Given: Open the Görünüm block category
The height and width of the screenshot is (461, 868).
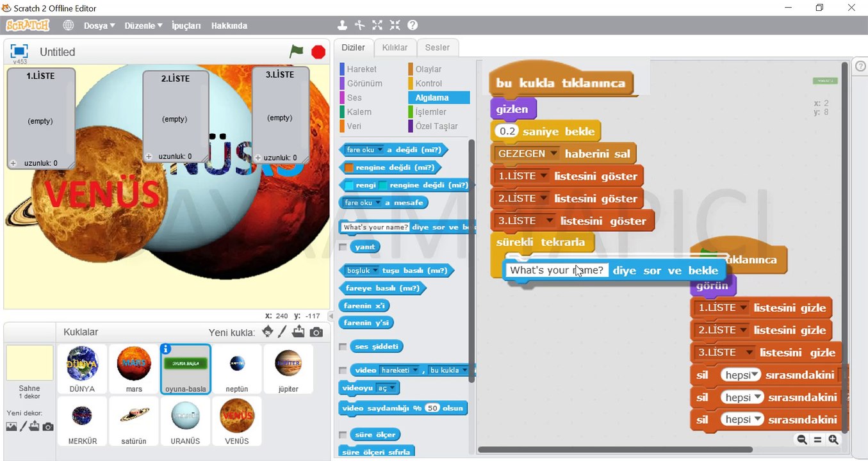Looking at the screenshot, I should pos(364,83).
